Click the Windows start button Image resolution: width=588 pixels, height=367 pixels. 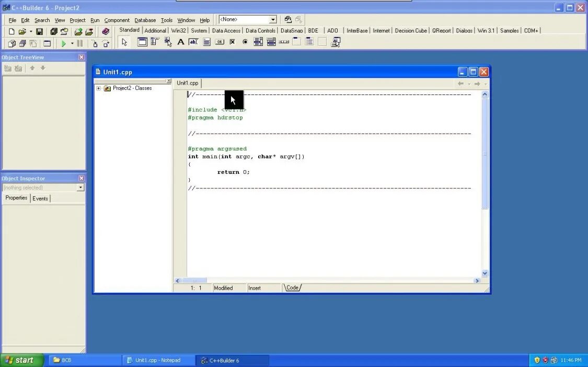point(22,360)
